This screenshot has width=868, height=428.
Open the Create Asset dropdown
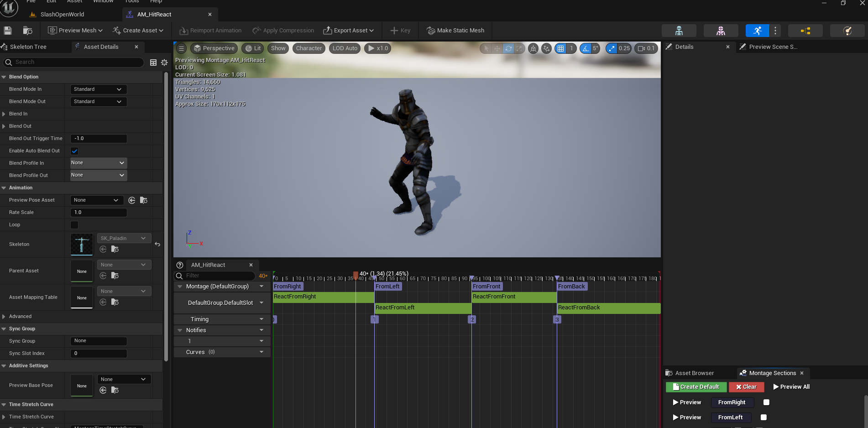click(x=138, y=31)
